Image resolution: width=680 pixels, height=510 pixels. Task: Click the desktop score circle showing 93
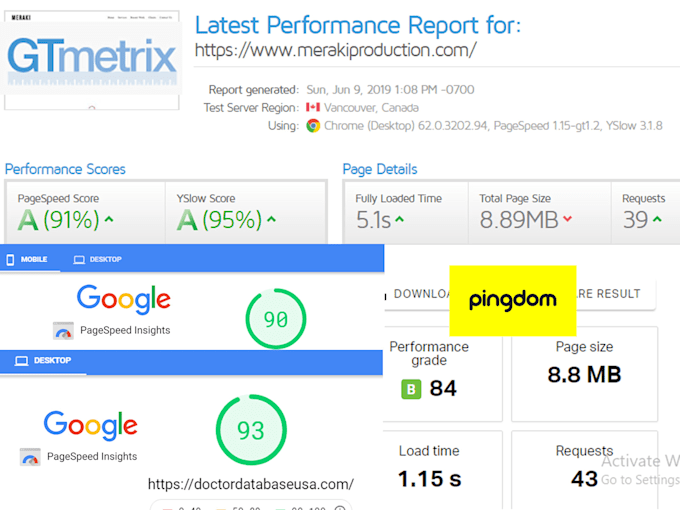[x=251, y=430]
